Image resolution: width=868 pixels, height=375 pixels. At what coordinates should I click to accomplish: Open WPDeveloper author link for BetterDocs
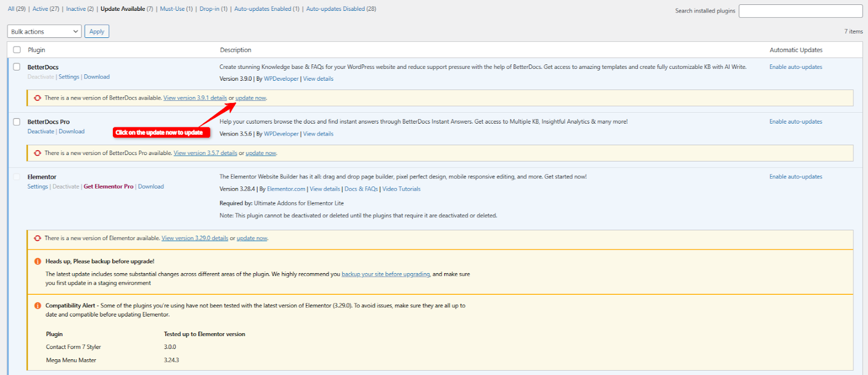coord(281,79)
